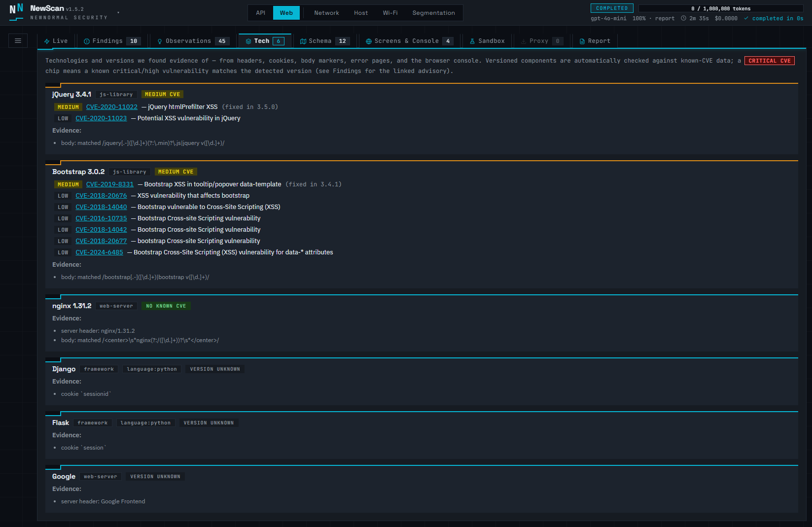The image size is (812, 527).
Task: Open the hamburger menu button
Action: (18, 40)
